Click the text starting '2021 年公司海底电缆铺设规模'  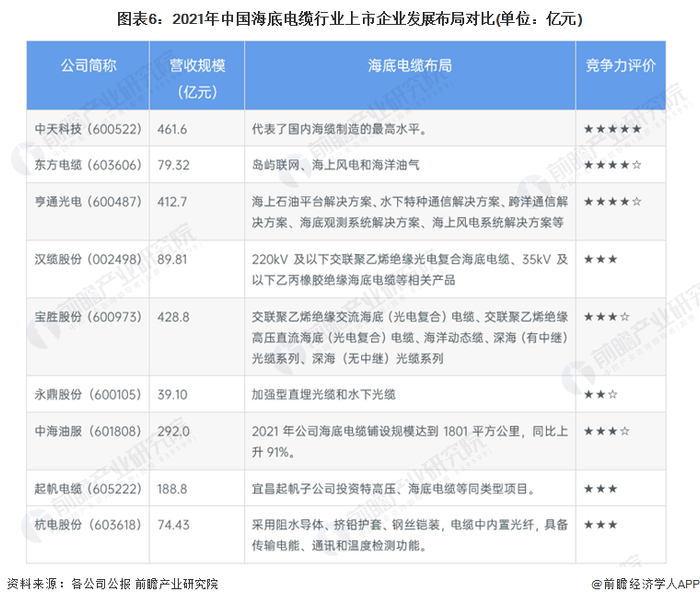click(x=410, y=441)
